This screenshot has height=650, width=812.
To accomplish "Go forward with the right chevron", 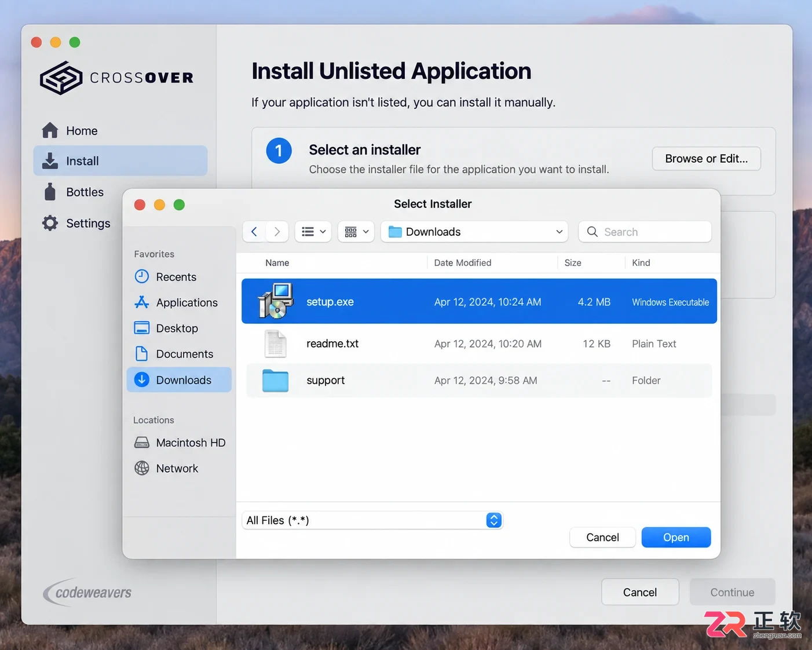I will tap(277, 232).
